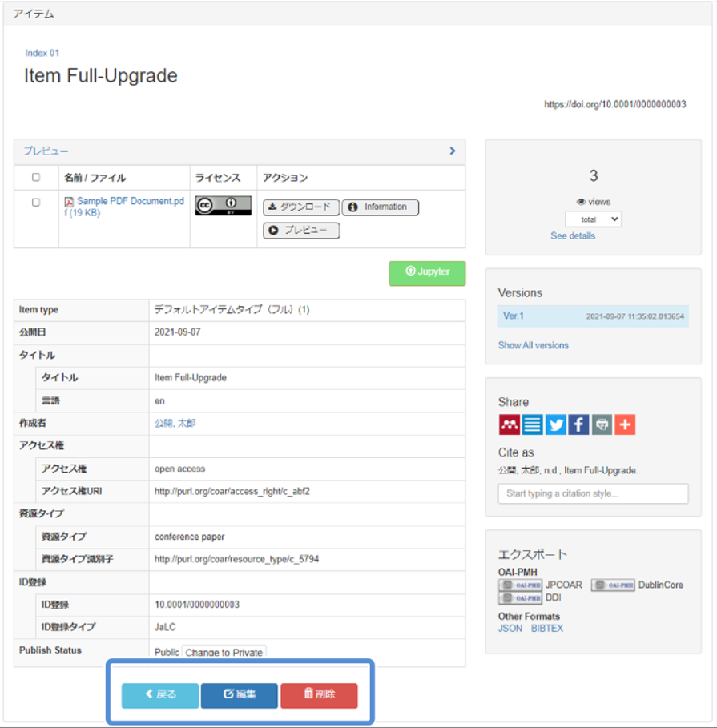
Task: Open more share options plus icon
Action: pyautogui.click(x=625, y=424)
